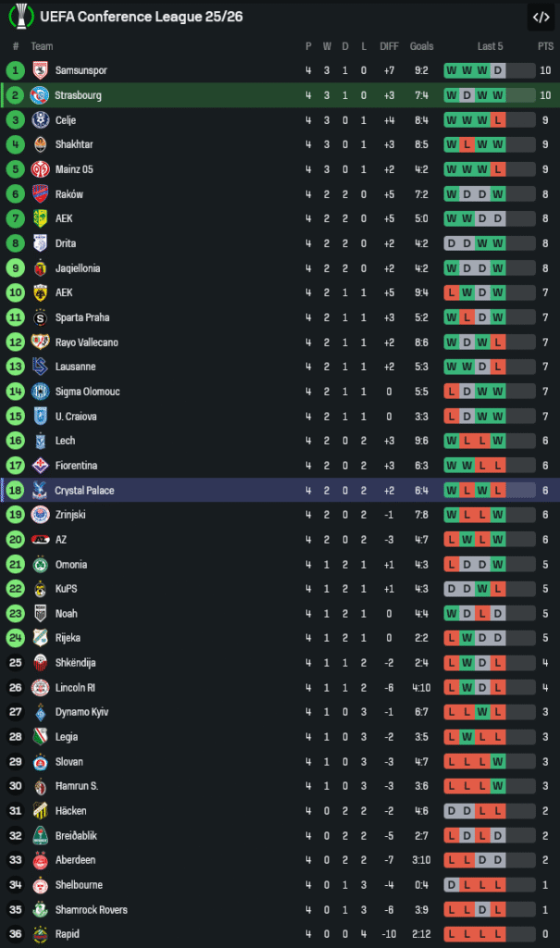
Task: Click the embed code icon button
Action: tap(541, 17)
